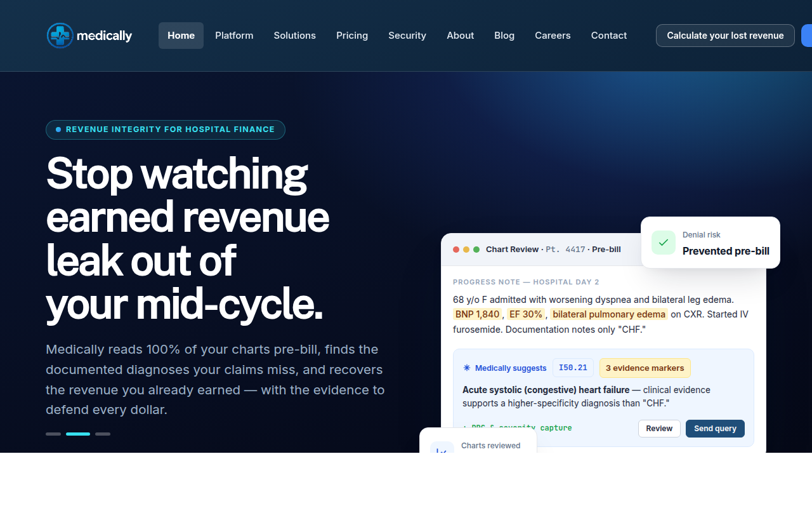Click the sparkle icon beside Medically suggests
The image size is (812, 508).
point(467,368)
